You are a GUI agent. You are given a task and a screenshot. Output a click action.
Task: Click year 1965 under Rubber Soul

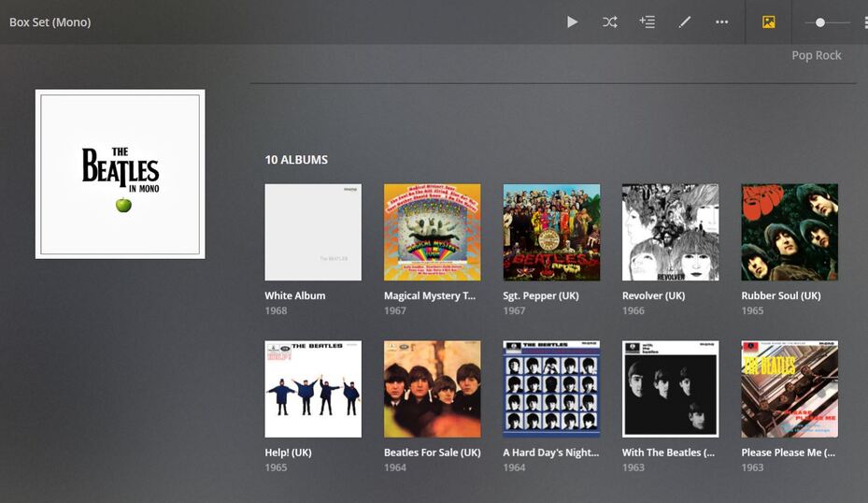752,310
